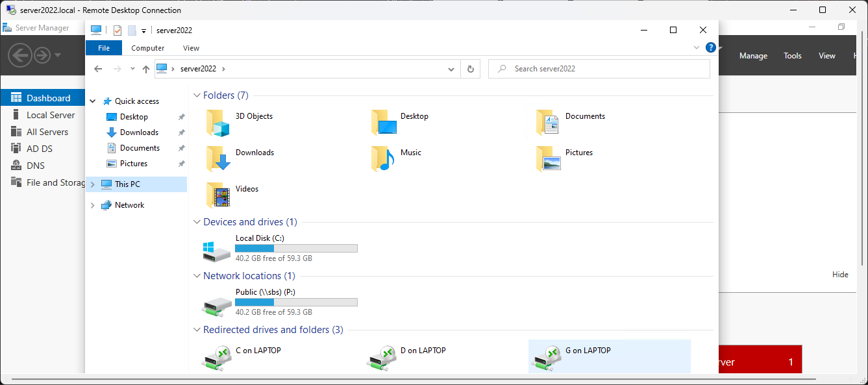Click the Hide link in Server Manager

(840, 275)
